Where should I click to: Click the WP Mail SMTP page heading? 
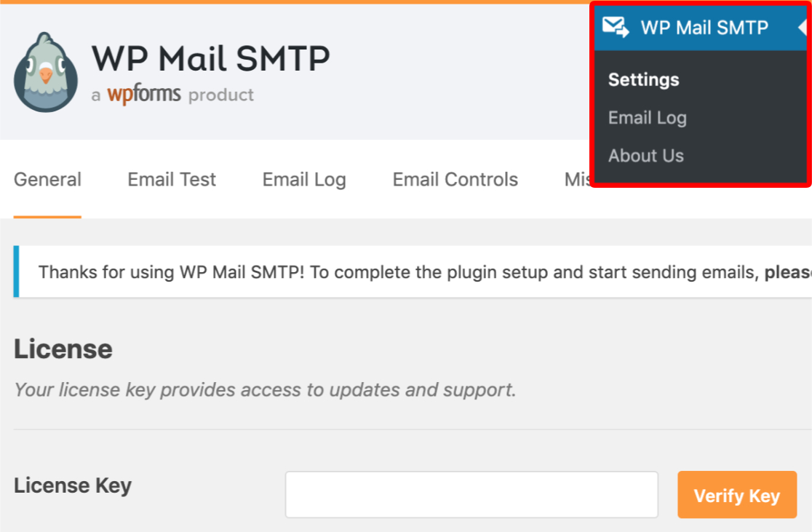[x=210, y=58]
